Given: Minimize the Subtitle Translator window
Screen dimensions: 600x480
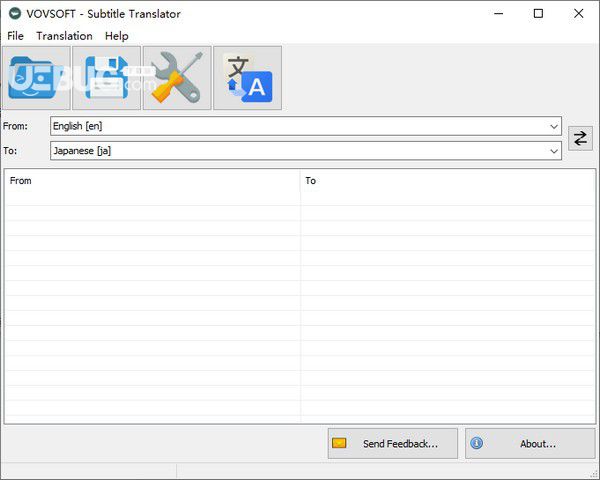Looking at the screenshot, I should coord(498,14).
